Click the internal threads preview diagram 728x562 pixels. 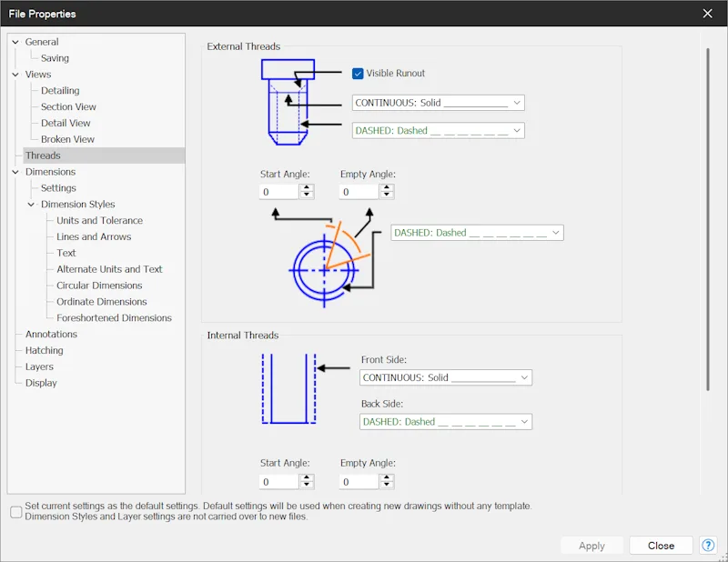tap(288, 388)
